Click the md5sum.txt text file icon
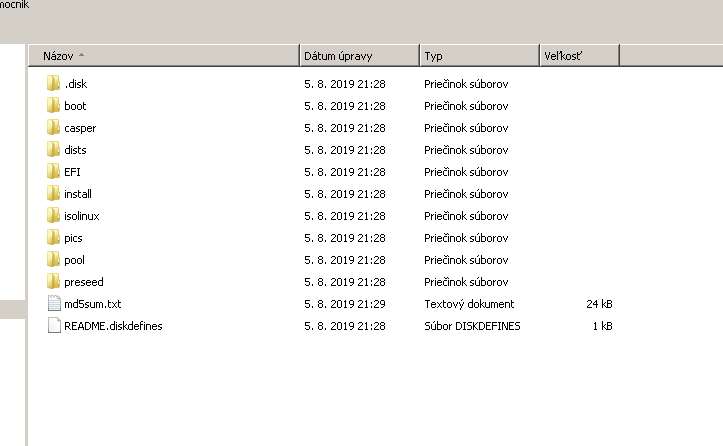This screenshot has width=723, height=446. 54,303
